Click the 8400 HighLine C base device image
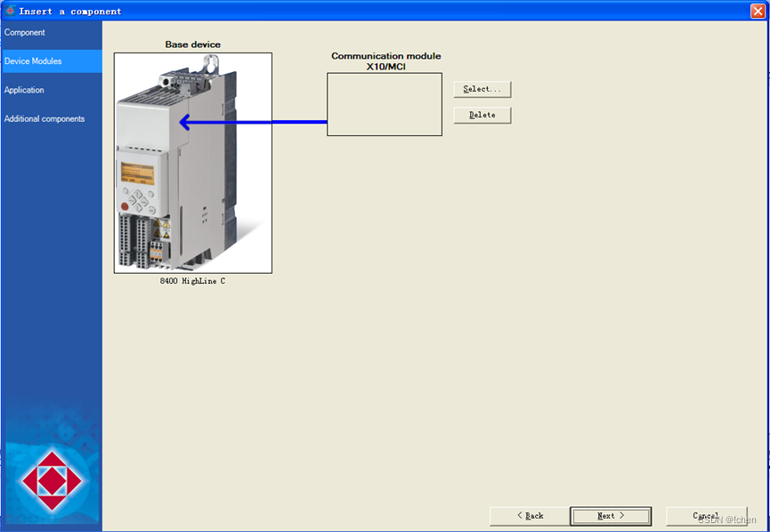The image size is (770, 532). [x=193, y=163]
